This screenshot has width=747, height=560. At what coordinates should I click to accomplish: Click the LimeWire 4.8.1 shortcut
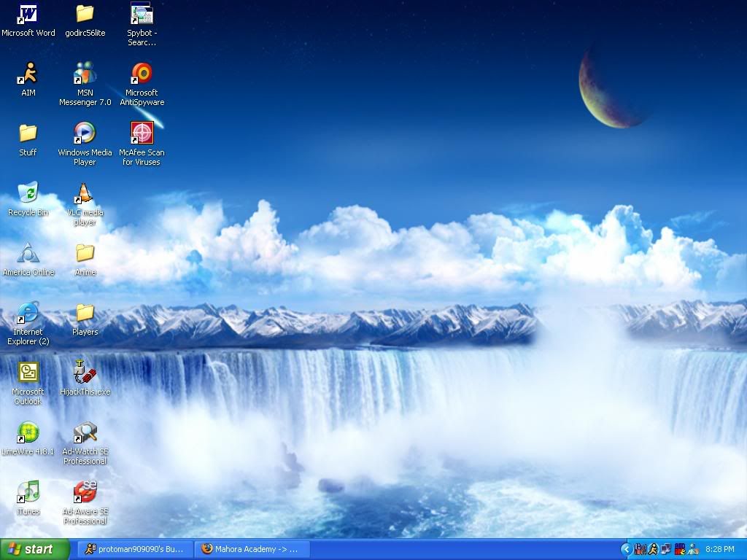point(28,432)
